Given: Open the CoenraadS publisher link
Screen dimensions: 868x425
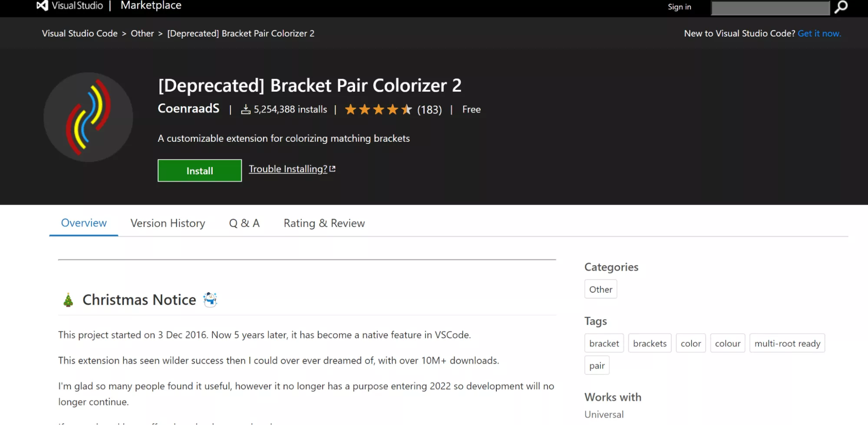Looking at the screenshot, I should tap(188, 109).
